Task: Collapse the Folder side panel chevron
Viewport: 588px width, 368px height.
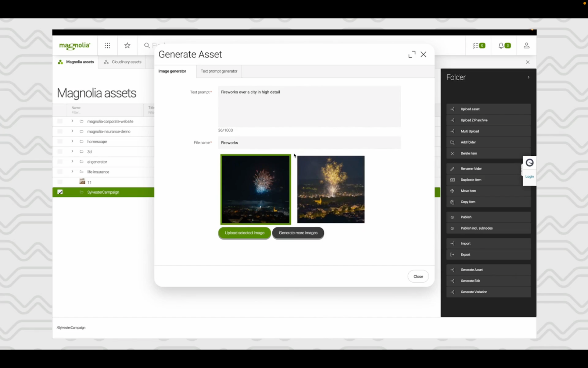Action: (528, 77)
